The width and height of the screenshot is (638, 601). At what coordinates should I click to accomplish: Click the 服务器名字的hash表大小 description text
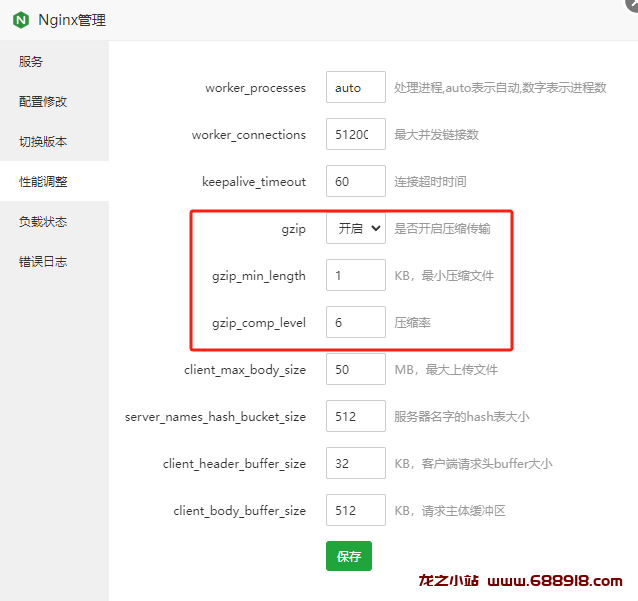[x=461, y=417]
